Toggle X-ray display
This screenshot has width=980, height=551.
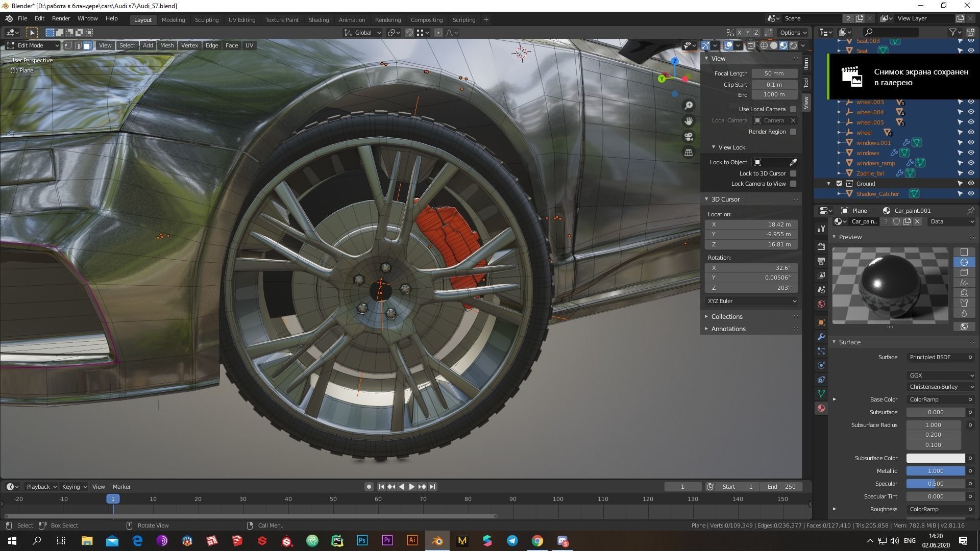pyautogui.click(x=751, y=45)
